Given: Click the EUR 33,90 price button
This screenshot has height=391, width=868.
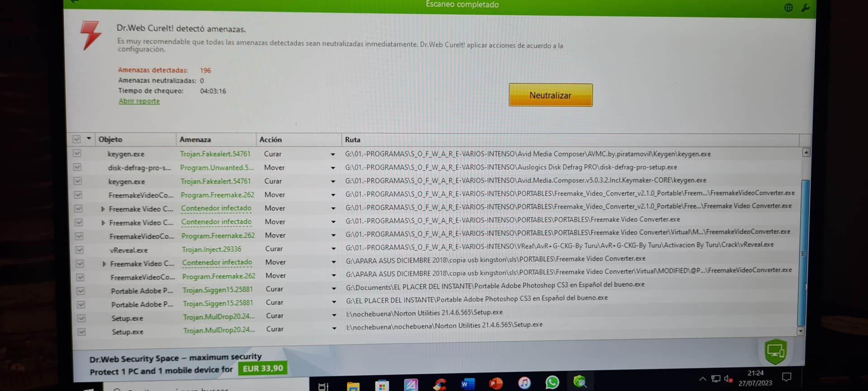Looking at the screenshot, I should (x=263, y=368).
